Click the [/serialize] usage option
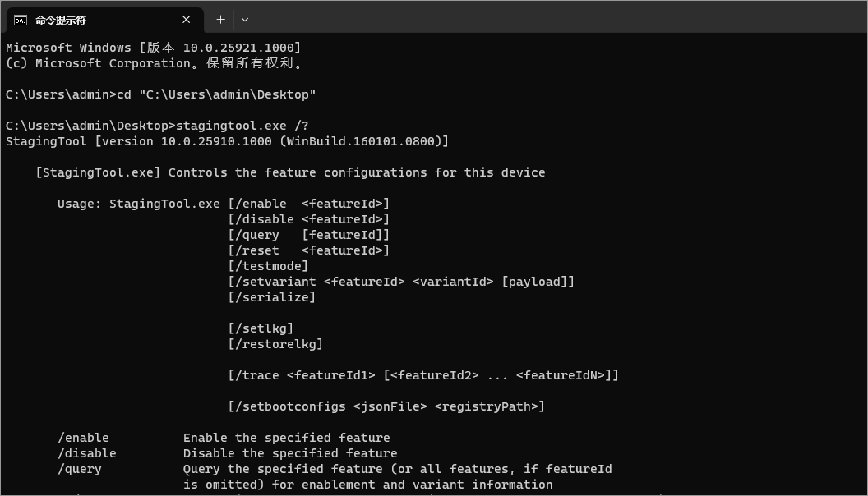The width and height of the screenshot is (868, 496). [x=272, y=297]
